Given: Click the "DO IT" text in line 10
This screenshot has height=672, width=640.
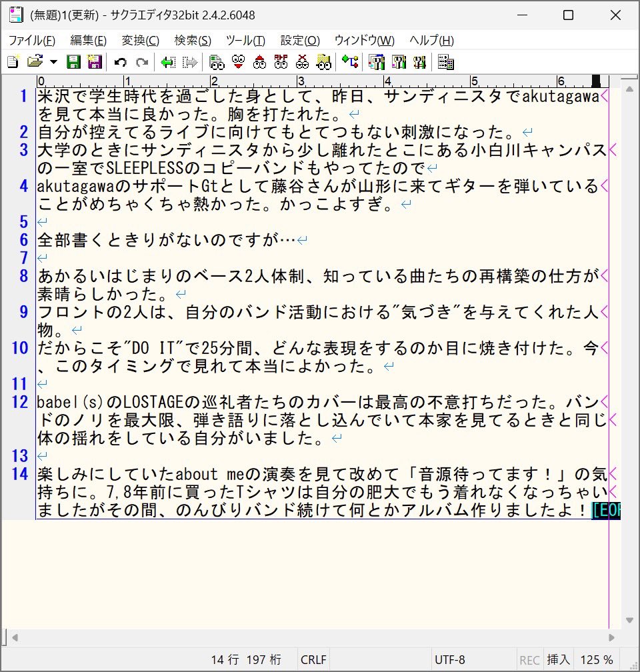Looking at the screenshot, I should (x=153, y=348).
